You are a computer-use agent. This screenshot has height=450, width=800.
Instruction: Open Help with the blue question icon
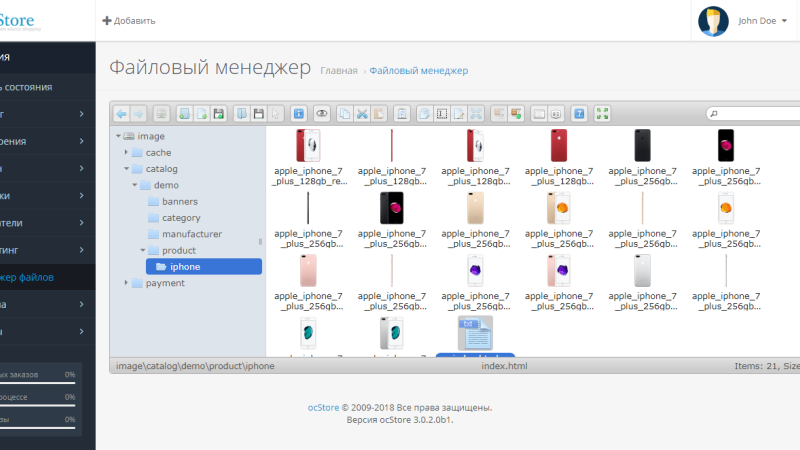(579, 114)
